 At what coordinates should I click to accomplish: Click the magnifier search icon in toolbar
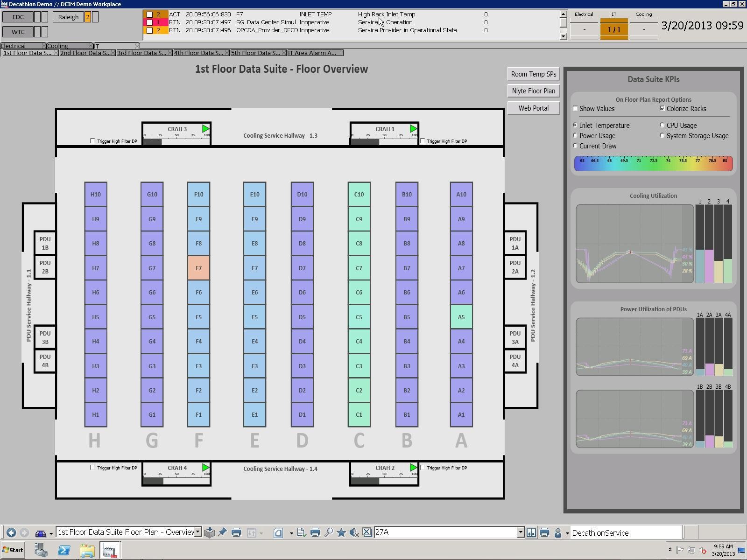pyautogui.click(x=329, y=532)
